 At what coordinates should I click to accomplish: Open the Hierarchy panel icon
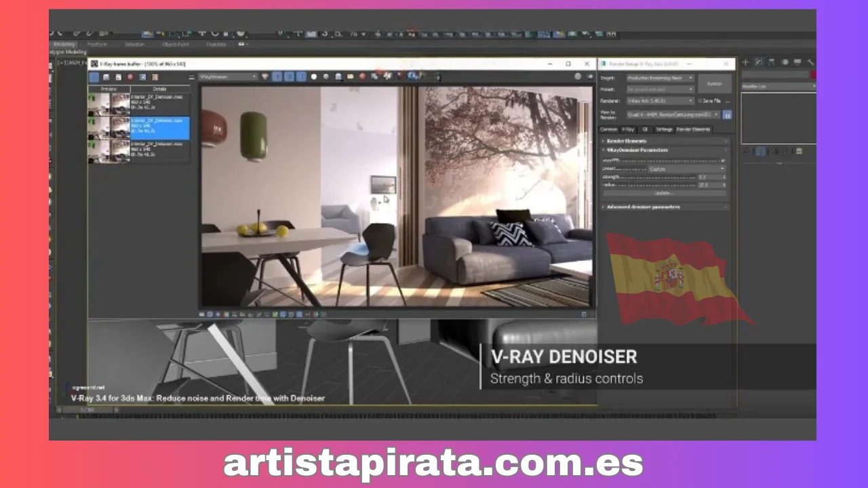click(771, 62)
